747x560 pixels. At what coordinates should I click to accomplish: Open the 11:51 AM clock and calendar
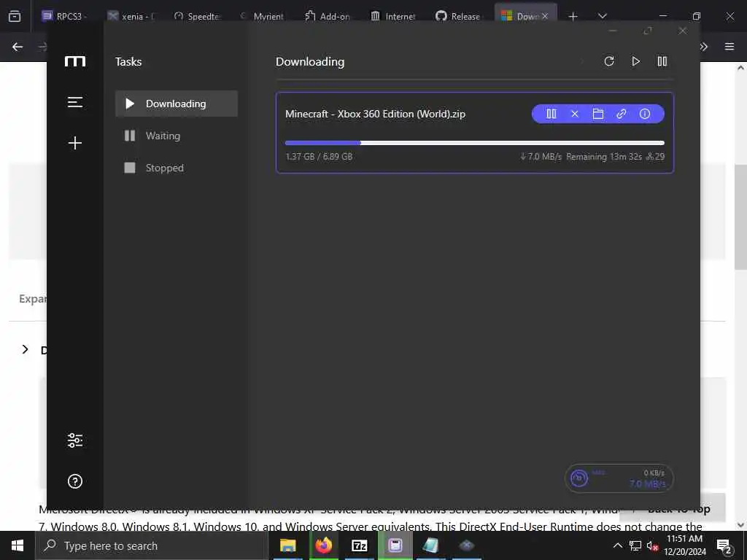click(x=684, y=545)
